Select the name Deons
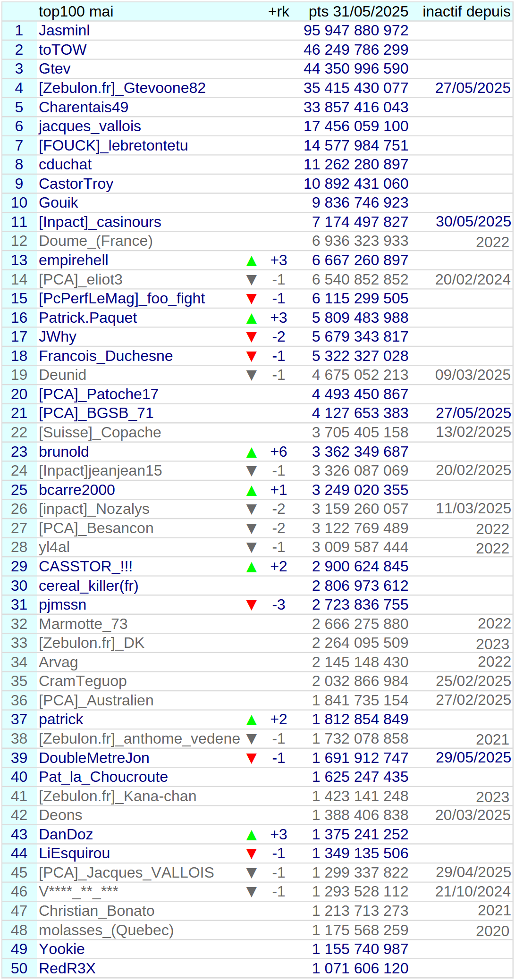 click(x=60, y=815)
